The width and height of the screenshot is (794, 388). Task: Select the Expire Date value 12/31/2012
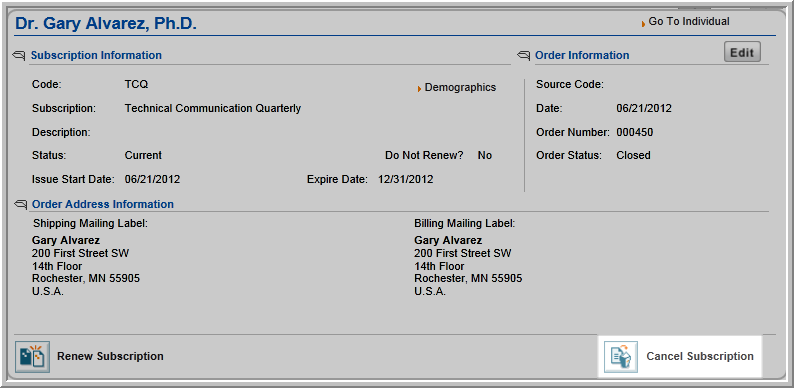[x=406, y=179]
